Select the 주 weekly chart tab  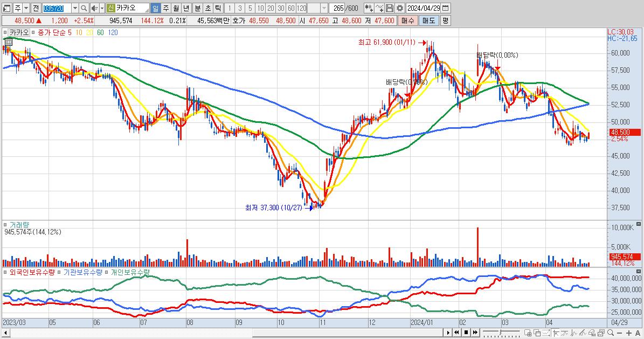166,8
